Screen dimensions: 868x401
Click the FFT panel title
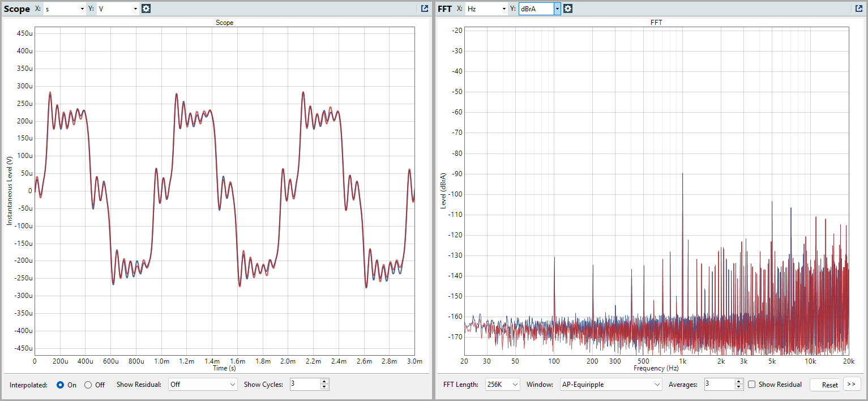tap(444, 8)
